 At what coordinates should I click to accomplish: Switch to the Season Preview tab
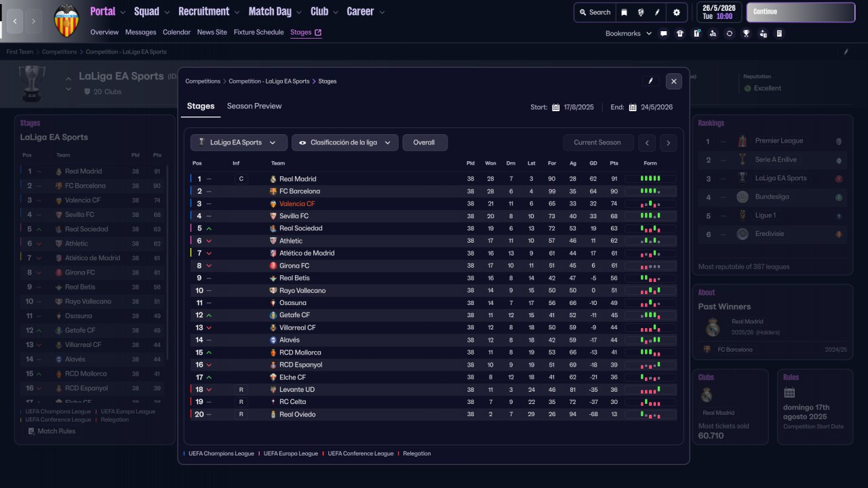pos(254,106)
